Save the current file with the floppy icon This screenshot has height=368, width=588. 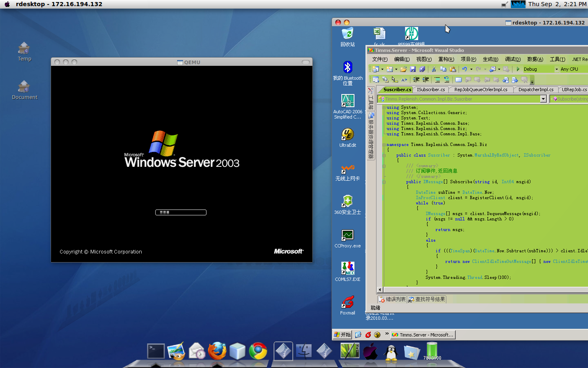pyautogui.click(x=413, y=69)
